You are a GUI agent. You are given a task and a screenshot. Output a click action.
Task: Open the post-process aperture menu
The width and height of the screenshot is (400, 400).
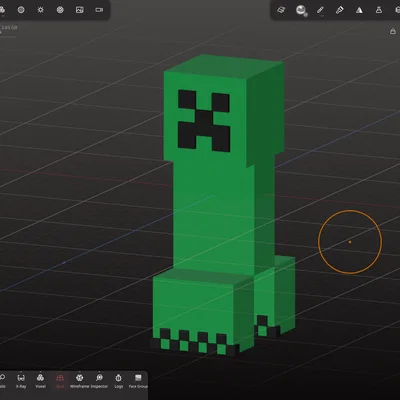coord(60,10)
